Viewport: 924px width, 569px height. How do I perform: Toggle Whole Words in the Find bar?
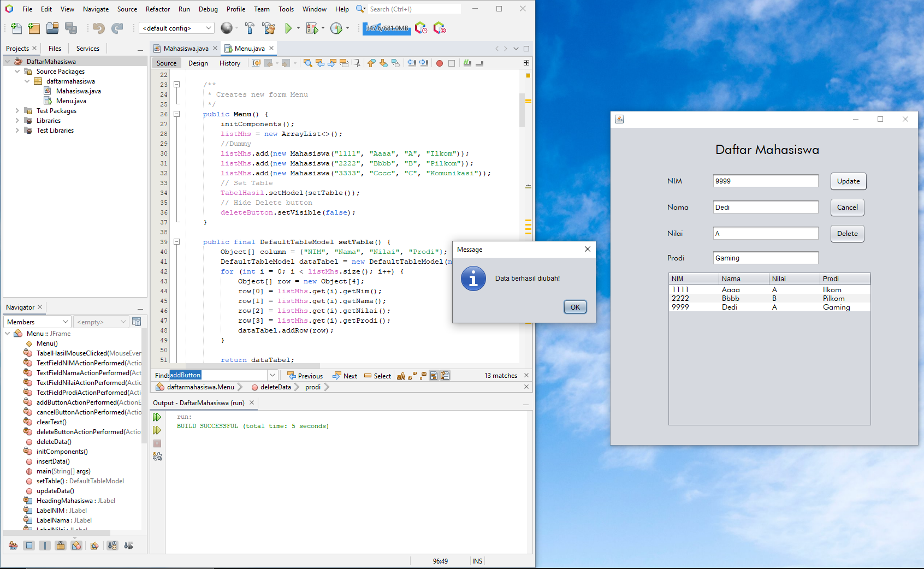coord(413,376)
